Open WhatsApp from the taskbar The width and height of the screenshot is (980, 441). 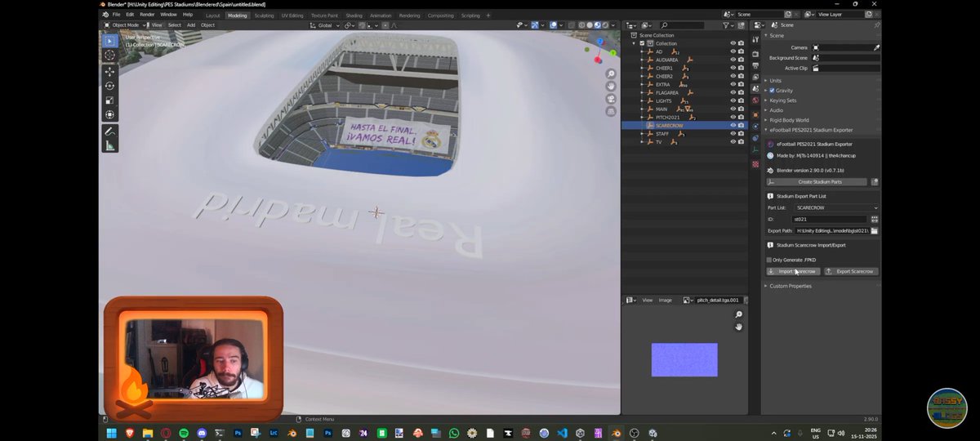click(x=454, y=433)
